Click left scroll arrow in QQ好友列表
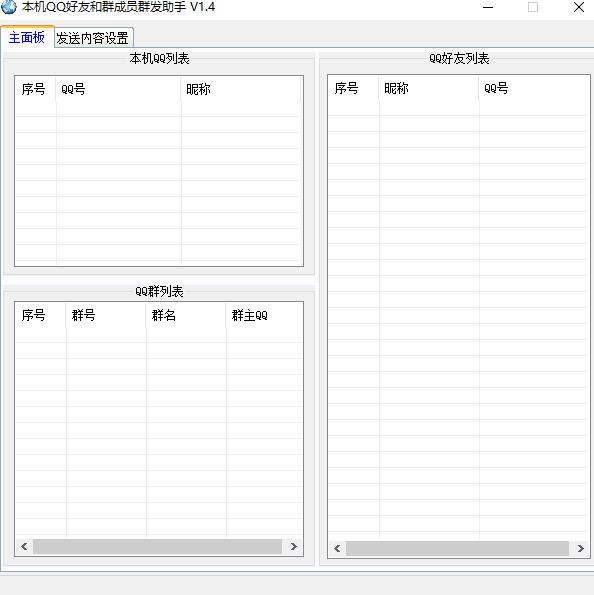The height and width of the screenshot is (595, 594). pos(337,549)
